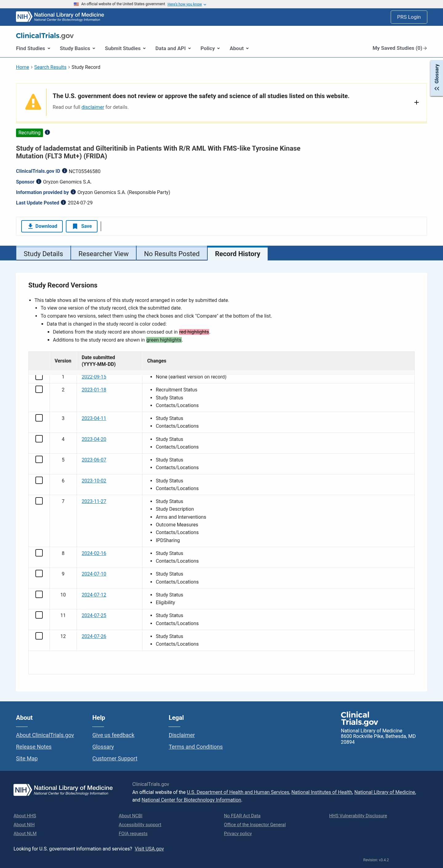Switch to the Study Details tab
The width and height of the screenshot is (443, 868).
43,254
